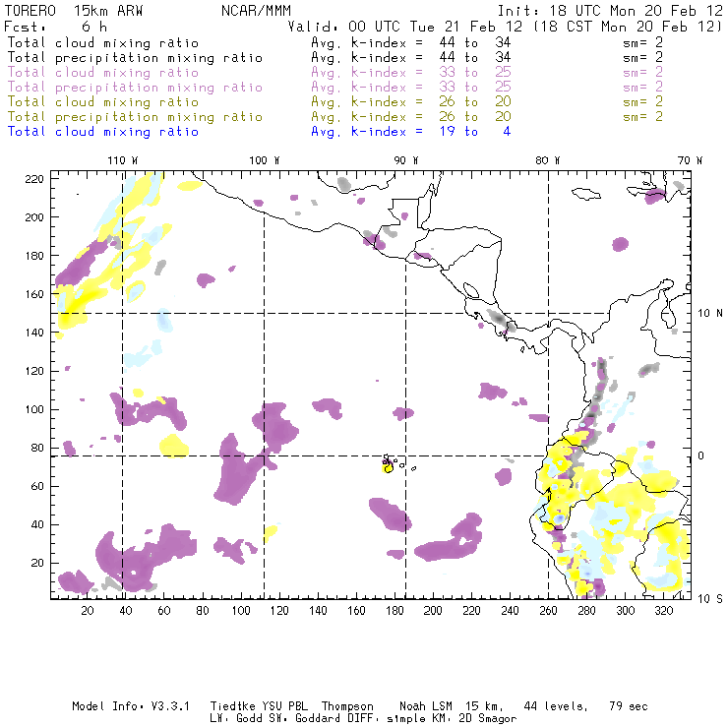
Task: Click the NCAR/MMM header label
Action: pyautogui.click(x=247, y=9)
